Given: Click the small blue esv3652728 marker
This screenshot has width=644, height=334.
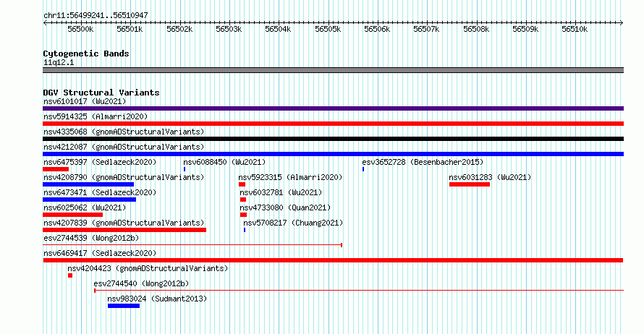Looking at the screenshot, I should pyautogui.click(x=363, y=169).
